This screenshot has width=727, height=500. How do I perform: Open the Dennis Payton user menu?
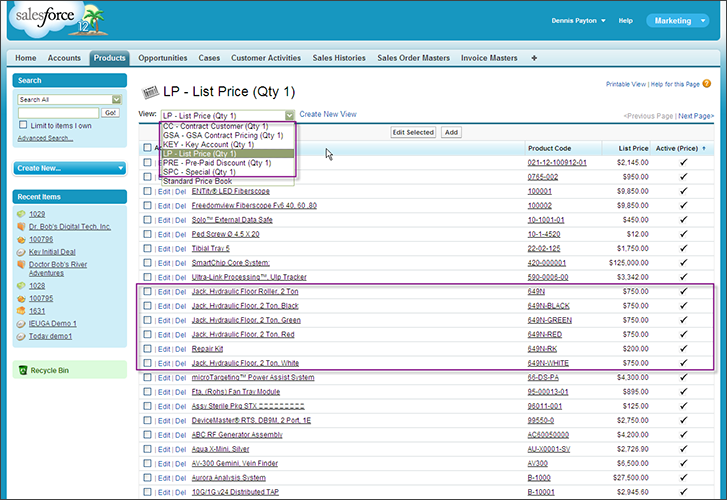pyautogui.click(x=578, y=20)
